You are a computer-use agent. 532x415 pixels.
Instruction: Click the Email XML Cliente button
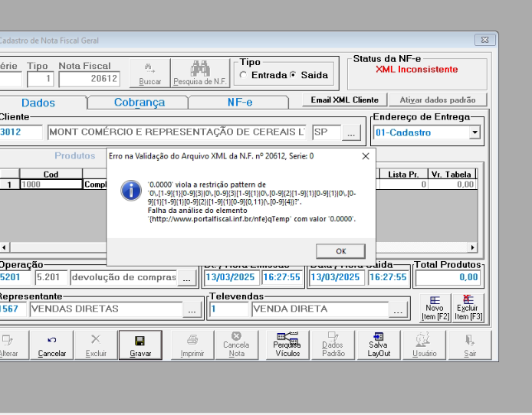pos(344,100)
